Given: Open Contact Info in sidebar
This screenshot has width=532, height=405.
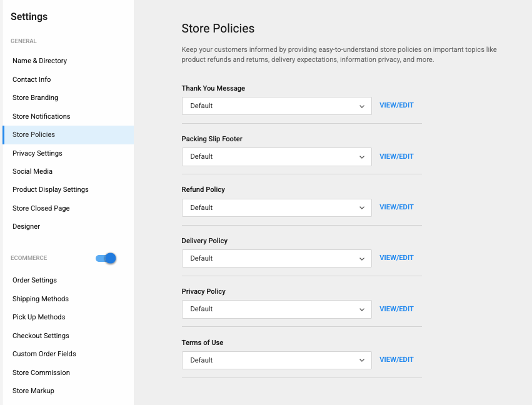Looking at the screenshot, I should tap(32, 79).
